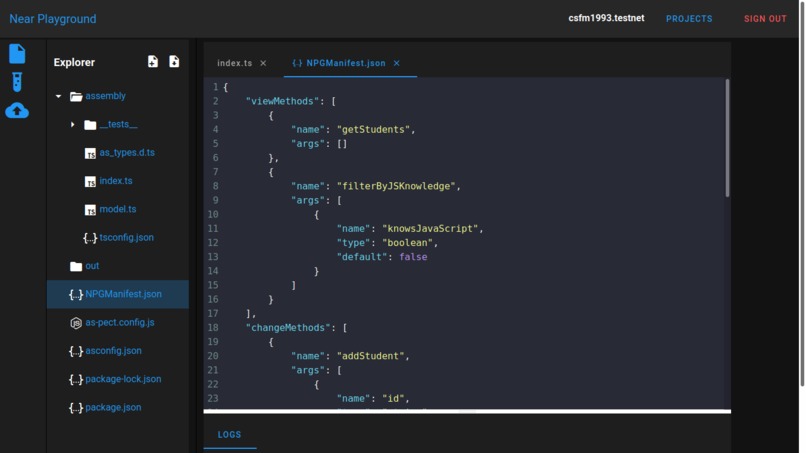Click the "getStudents" string in code
Image resolution: width=806 pixels, height=453 pixels.
click(373, 130)
